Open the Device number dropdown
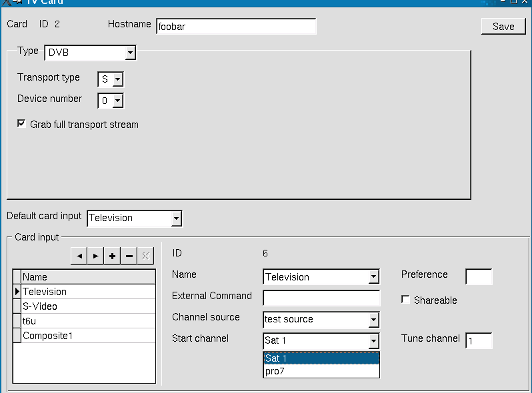Image resolution: width=532 pixels, height=393 pixels. coord(117,101)
